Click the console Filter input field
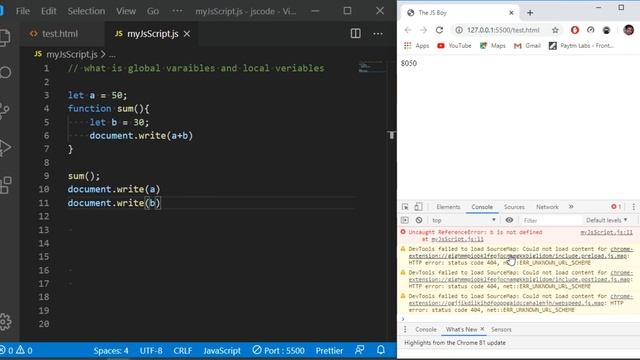The image size is (640, 360). 551,220
